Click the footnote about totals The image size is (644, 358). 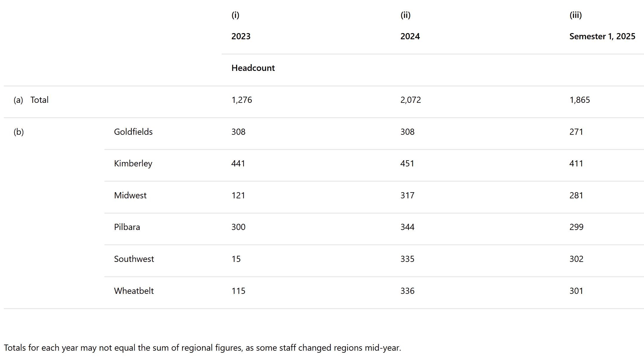[x=202, y=348]
